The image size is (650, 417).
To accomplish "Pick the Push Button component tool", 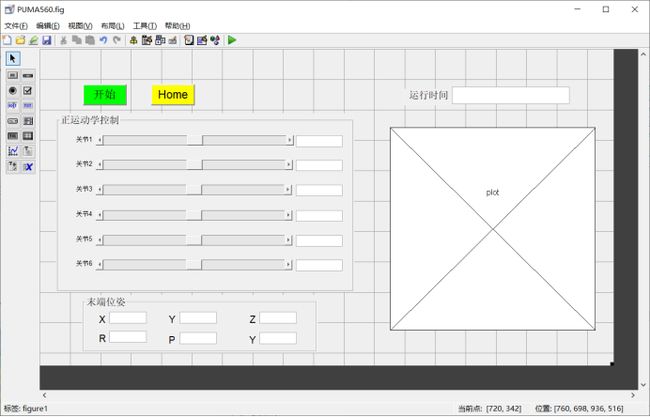I will point(13,75).
